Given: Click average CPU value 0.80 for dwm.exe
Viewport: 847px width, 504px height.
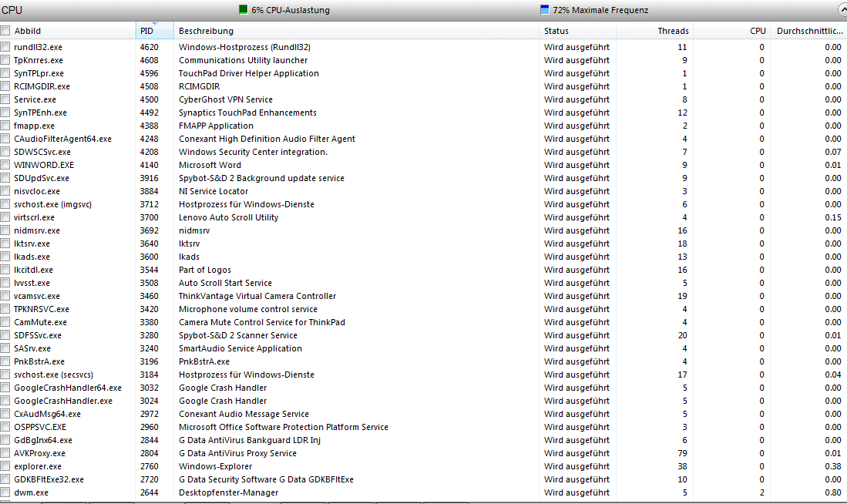Looking at the screenshot, I should pos(833,492).
